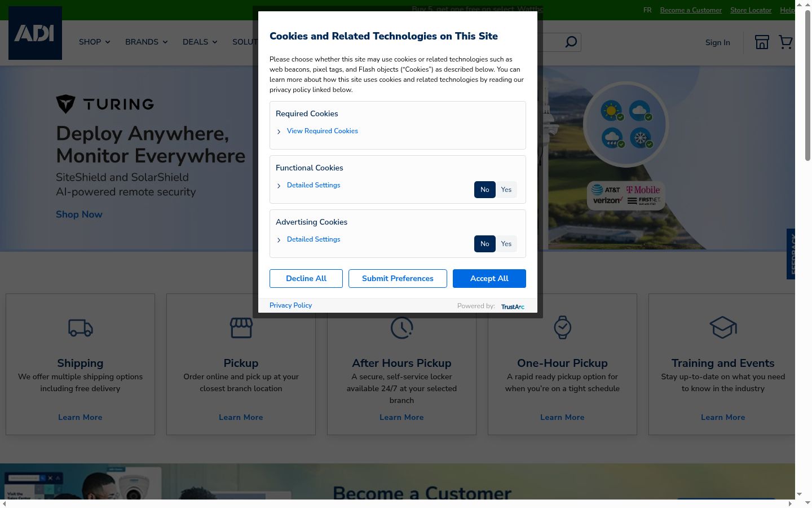
Task: Click the carrier logos badge
Action: click(626, 195)
